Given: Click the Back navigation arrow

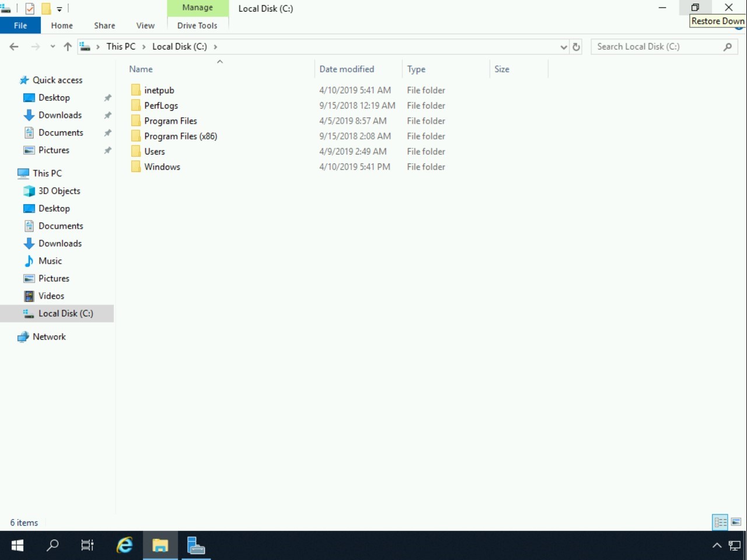Looking at the screenshot, I should tap(14, 47).
